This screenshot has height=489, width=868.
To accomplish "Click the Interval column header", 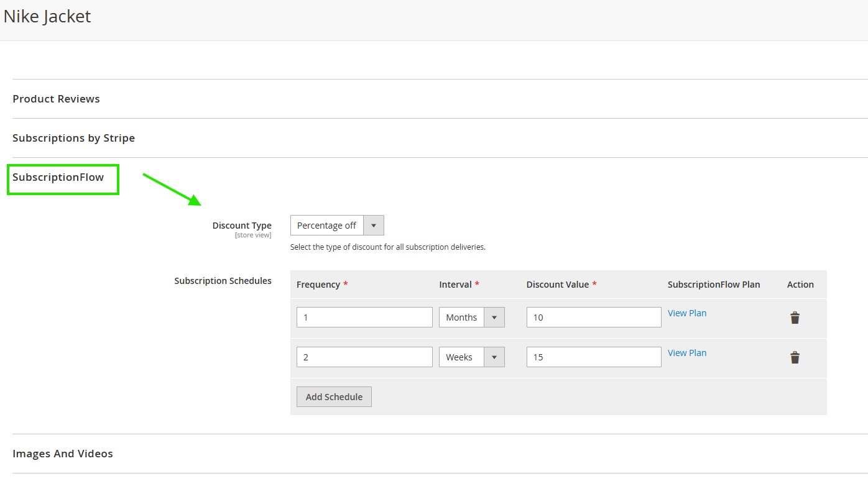I will pos(456,285).
